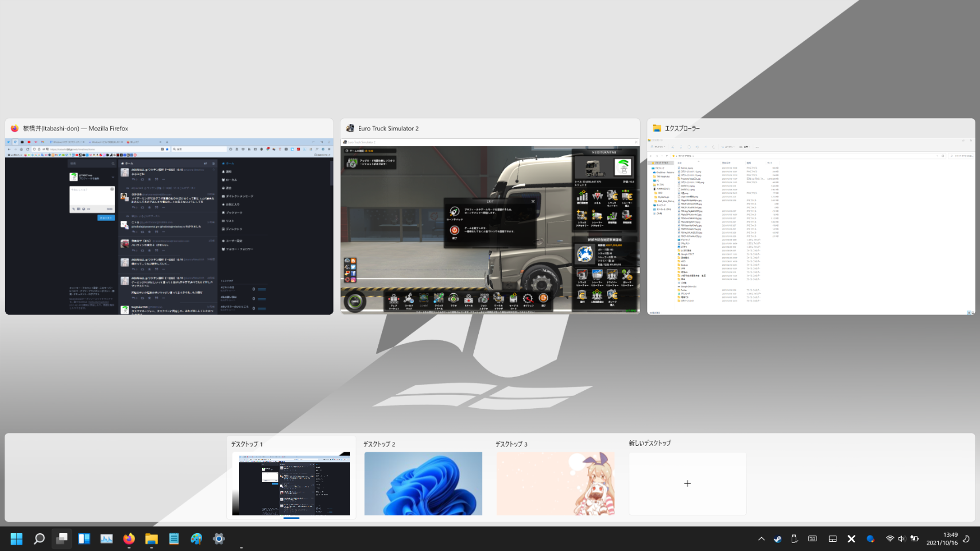Launch Firefox from the taskbar
Viewport: 980px width, 551px height.
click(129, 538)
